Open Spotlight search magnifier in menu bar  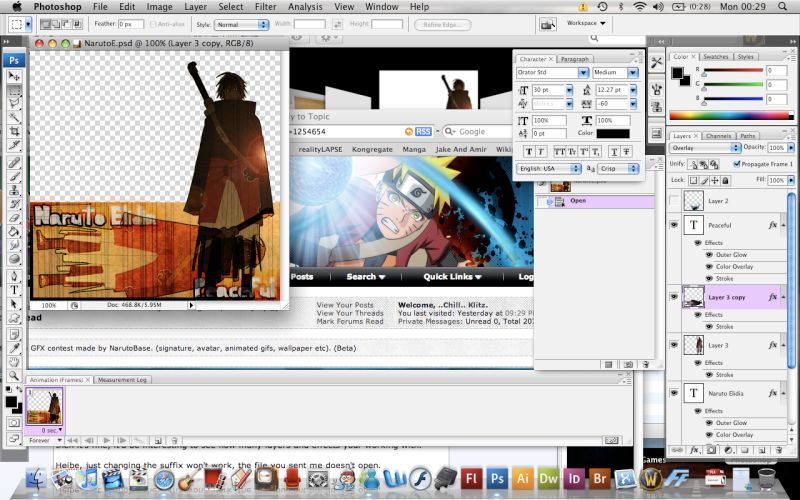(782, 7)
